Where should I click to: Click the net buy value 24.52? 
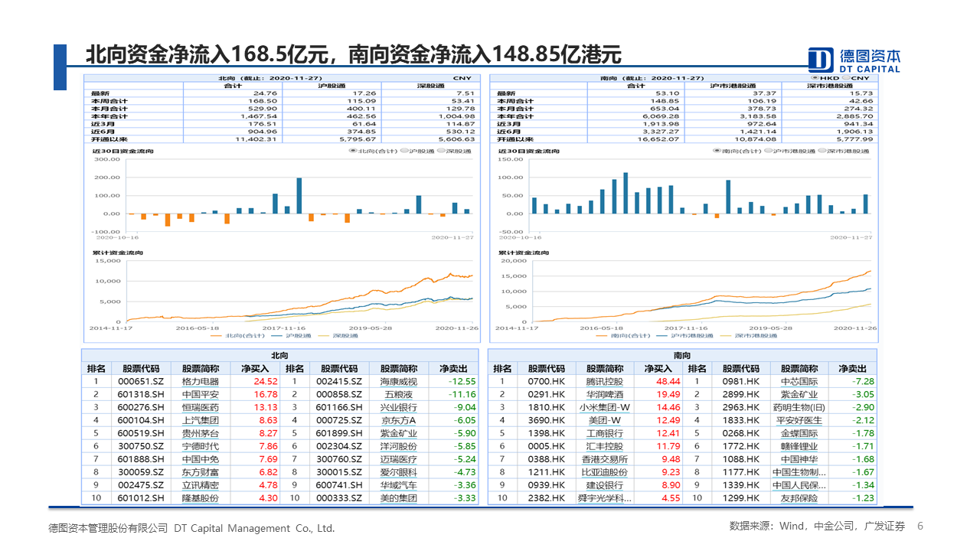(266, 381)
